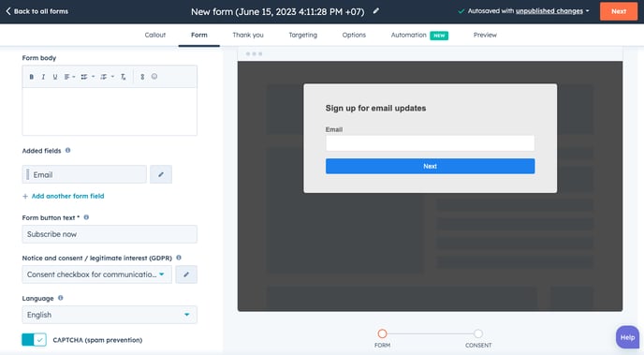This screenshot has height=355, width=644.
Task: Insert a link via editor toolbar
Action: (142, 77)
